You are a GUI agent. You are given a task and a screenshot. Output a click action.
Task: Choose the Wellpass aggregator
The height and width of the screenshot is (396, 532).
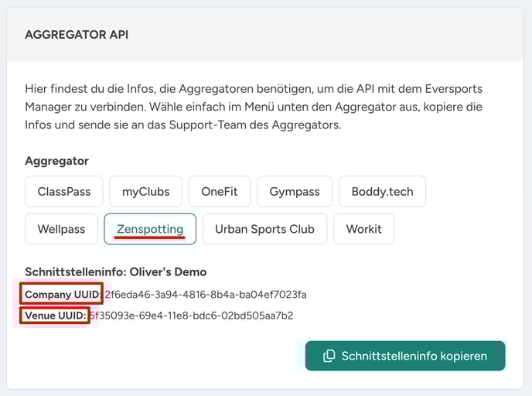(x=61, y=229)
